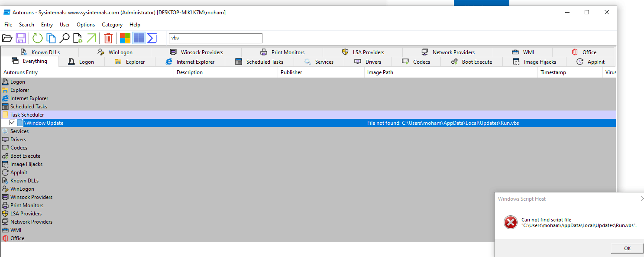Click the file icon beside \Window Update
This screenshot has width=644, height=257.
click(20, 123)
